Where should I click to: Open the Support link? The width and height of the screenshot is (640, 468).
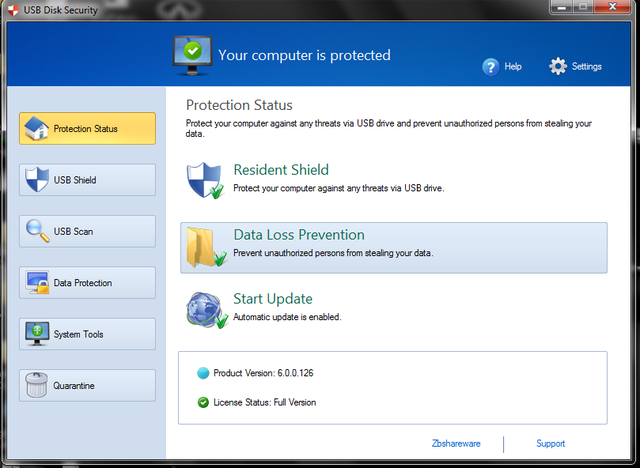pyautogui.click(x=551, y=444)
